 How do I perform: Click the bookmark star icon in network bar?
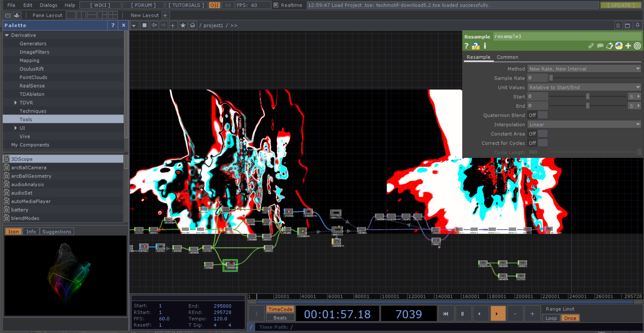183,25
